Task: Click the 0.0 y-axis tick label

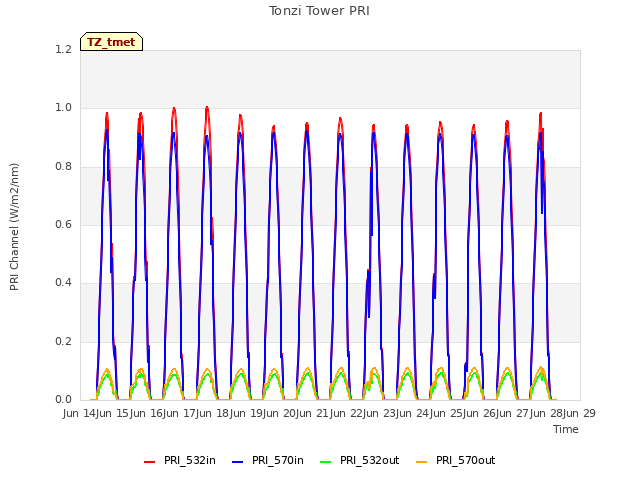Action: pos(63,399)
